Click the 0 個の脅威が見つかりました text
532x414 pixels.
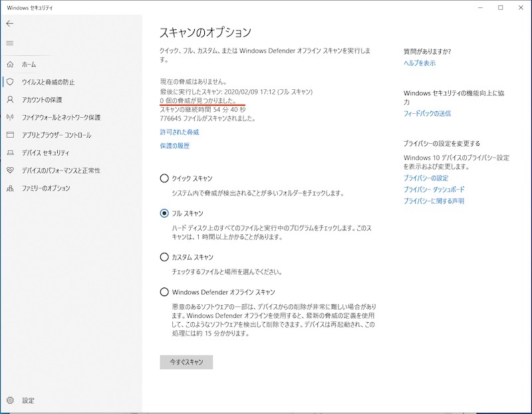click(x=198, y=101)
